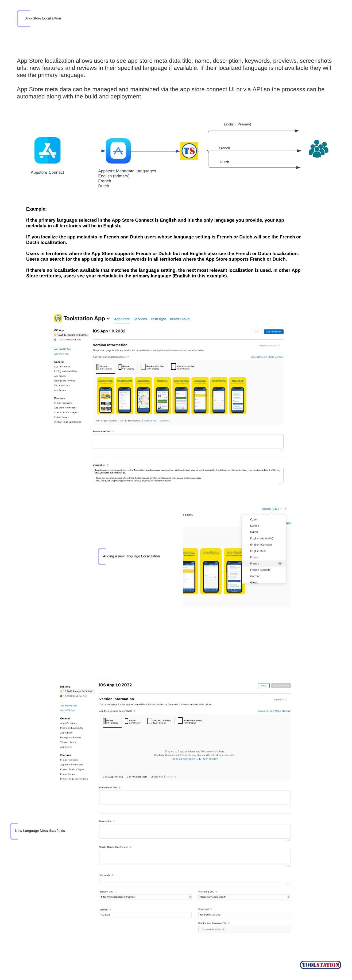Click help icon next to Keywords label
This screenshot has height=980, width=352.
113,875
